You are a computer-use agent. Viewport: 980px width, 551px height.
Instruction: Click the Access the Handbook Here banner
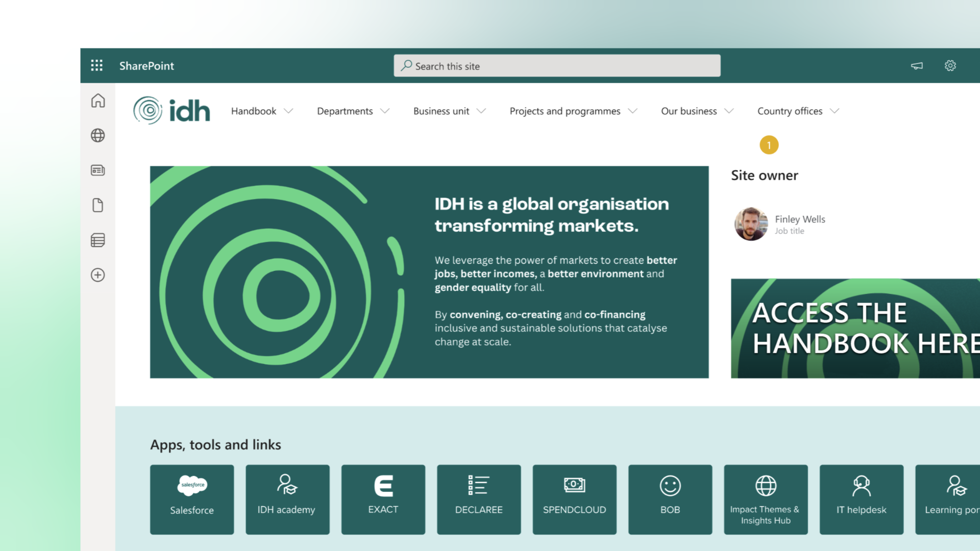[855, 329]
